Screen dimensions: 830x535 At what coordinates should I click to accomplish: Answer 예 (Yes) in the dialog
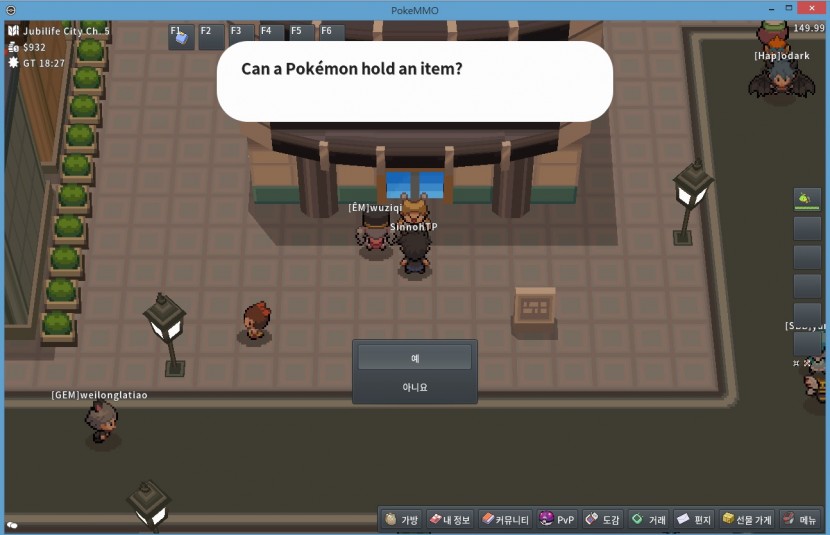point(414,358)
